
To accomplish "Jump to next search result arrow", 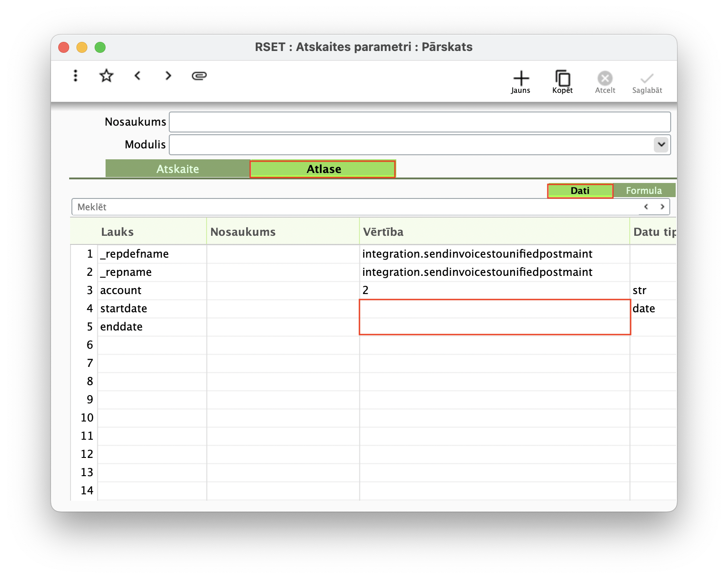I will pyautogui.click(x=662, y=207).
